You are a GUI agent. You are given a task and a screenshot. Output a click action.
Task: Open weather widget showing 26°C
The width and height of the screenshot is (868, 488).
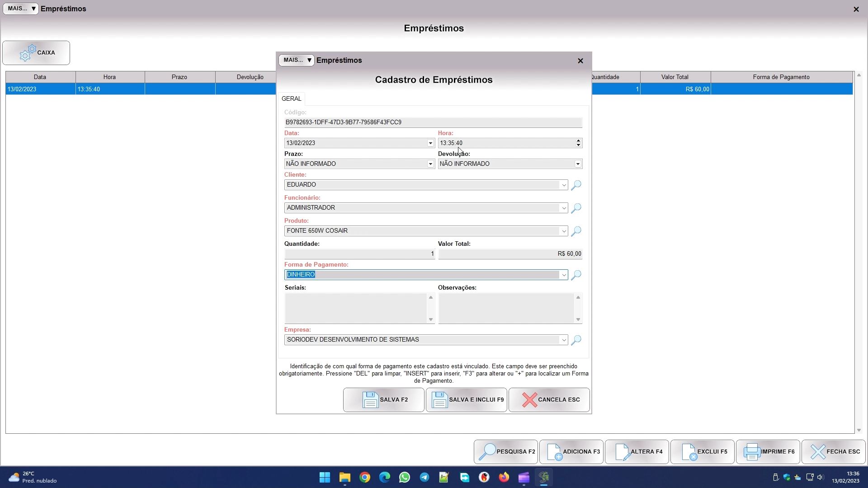[33, 478]
